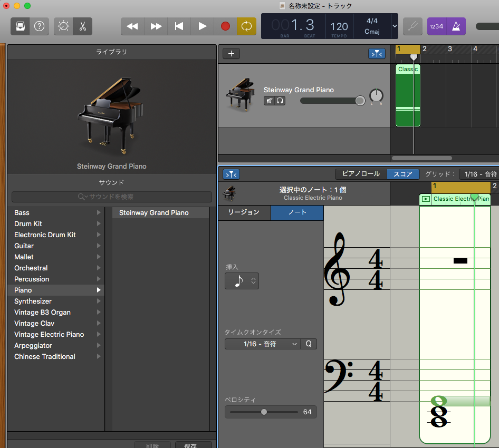
Task: Open the Arpeggiator category
Action: pos(56,346)
